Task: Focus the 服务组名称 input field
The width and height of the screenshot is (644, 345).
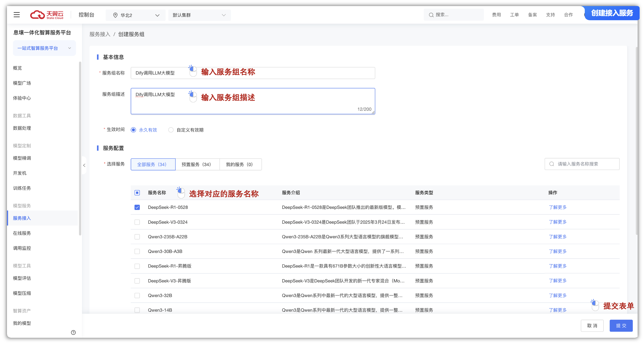Action: click(253, 73)
